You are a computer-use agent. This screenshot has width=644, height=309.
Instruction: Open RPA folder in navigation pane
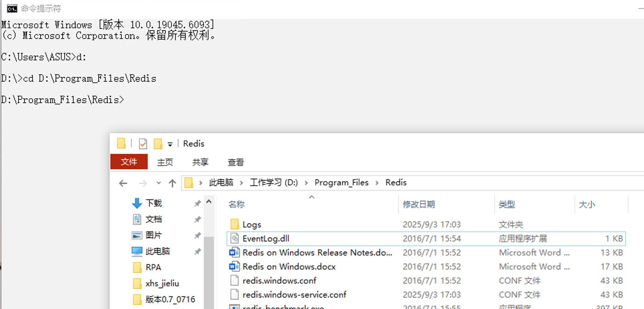(153, 267)
